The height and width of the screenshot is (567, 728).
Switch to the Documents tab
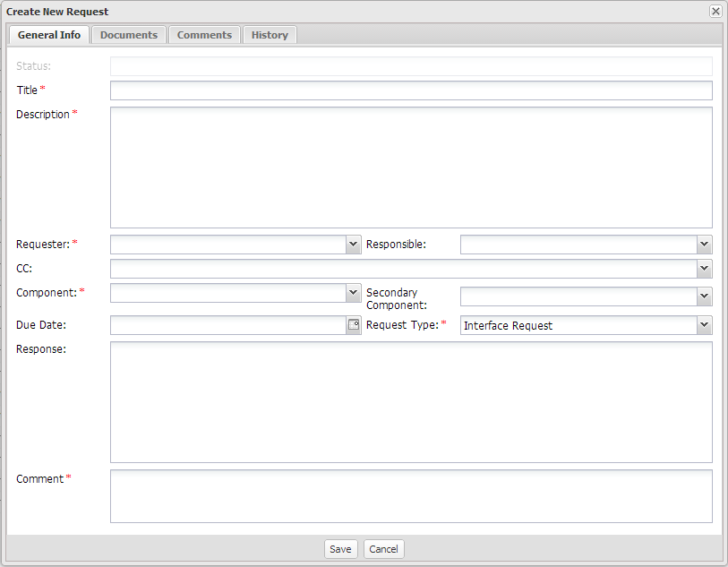point(128,34)
